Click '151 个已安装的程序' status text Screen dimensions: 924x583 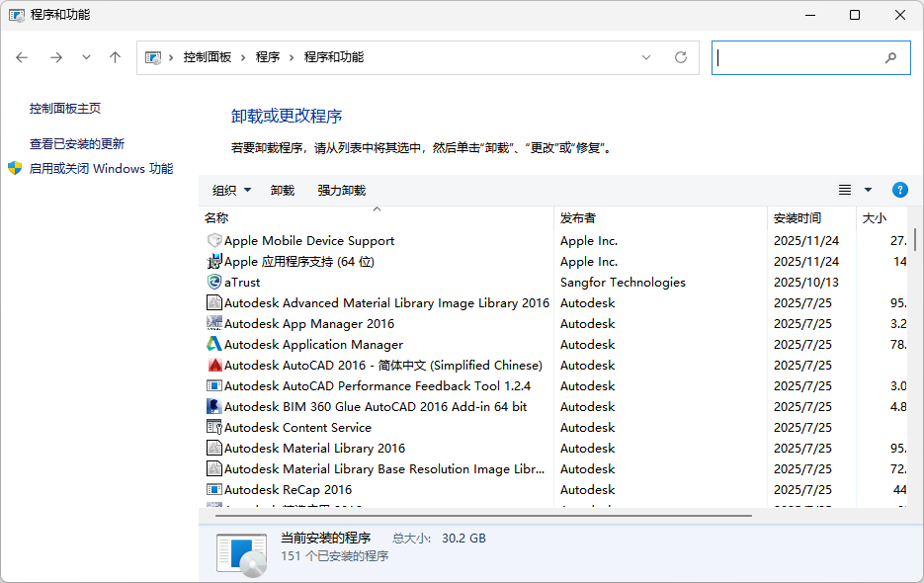tap(334, 556)
